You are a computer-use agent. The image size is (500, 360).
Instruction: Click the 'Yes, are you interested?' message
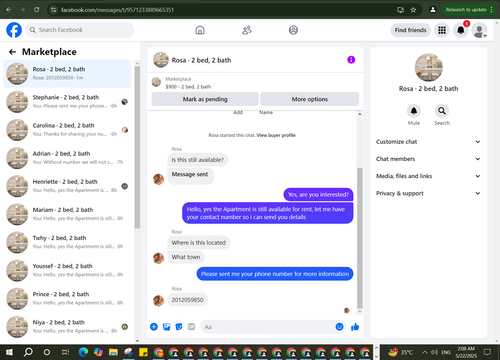[x=318, y=194]
